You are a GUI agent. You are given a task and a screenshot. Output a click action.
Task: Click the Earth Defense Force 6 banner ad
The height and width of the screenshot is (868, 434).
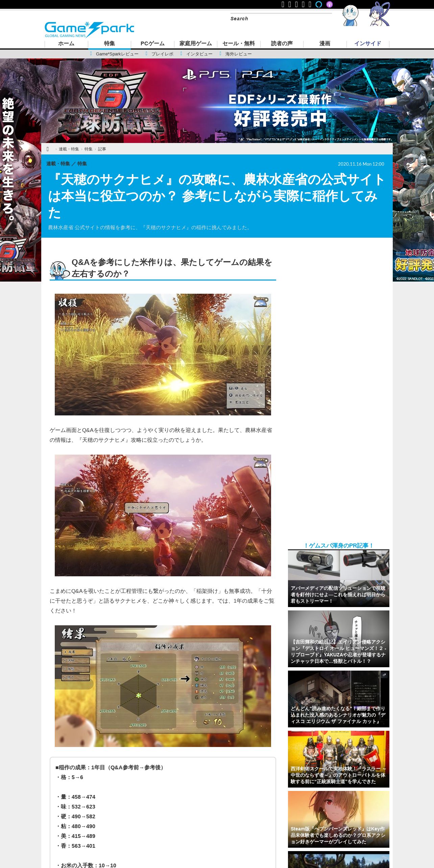217,101
